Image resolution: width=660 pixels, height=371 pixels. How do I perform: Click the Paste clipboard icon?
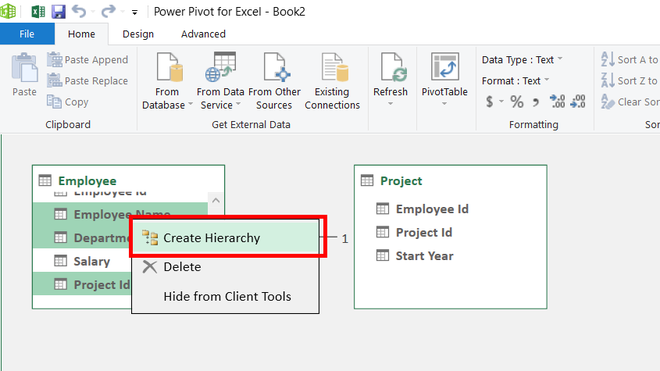tap(24, 67)
